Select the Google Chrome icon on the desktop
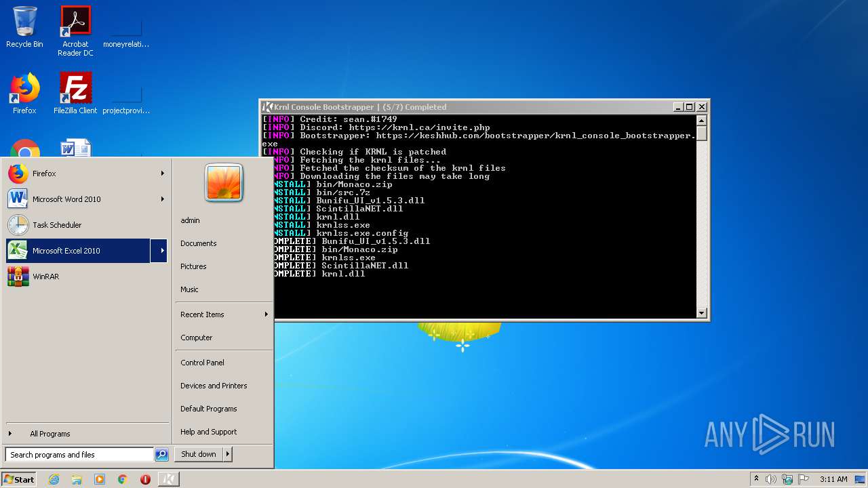 pos(24,149)
